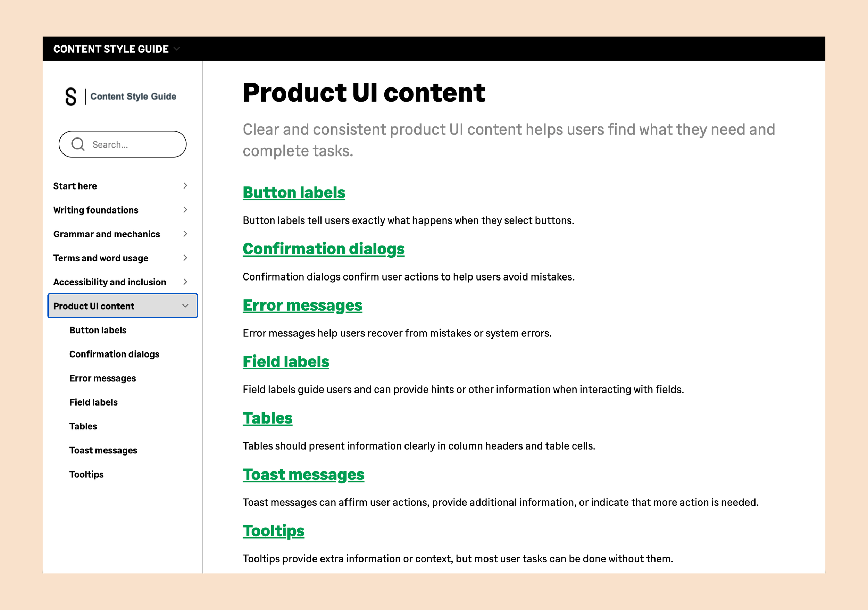Open Toast messages from sidebar menu
The height and width of the screenshot is (610, 868).
coord(103,450)
